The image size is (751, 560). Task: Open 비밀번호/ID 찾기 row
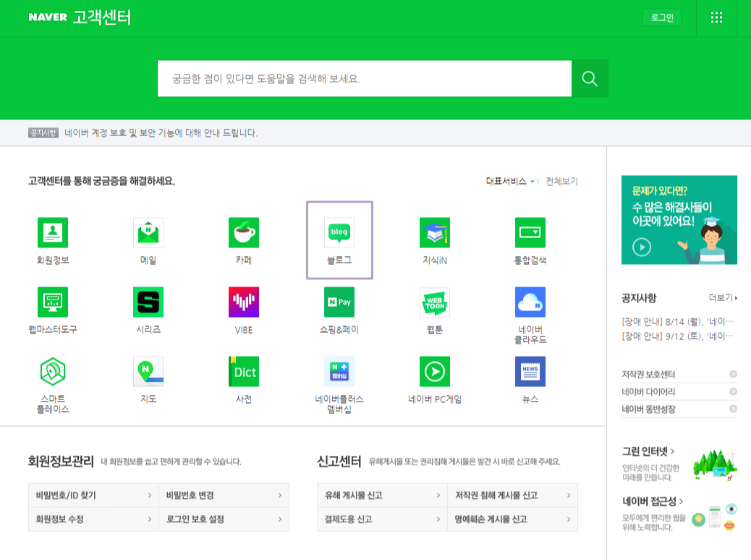click(x=93, y=496)
